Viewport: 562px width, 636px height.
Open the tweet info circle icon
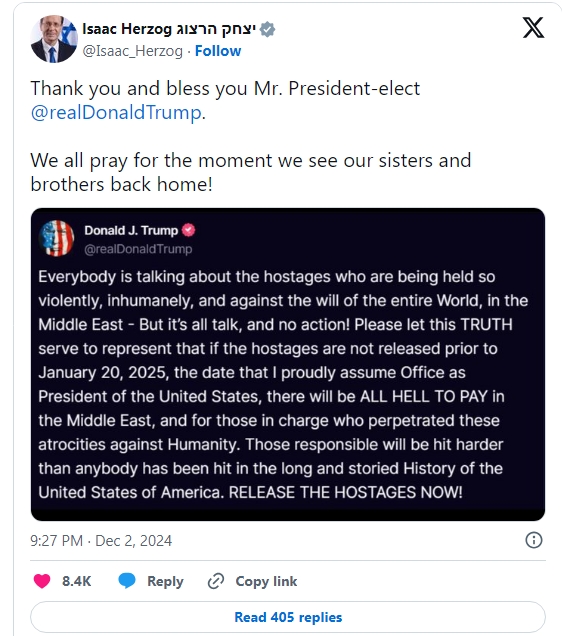[534, 540]
